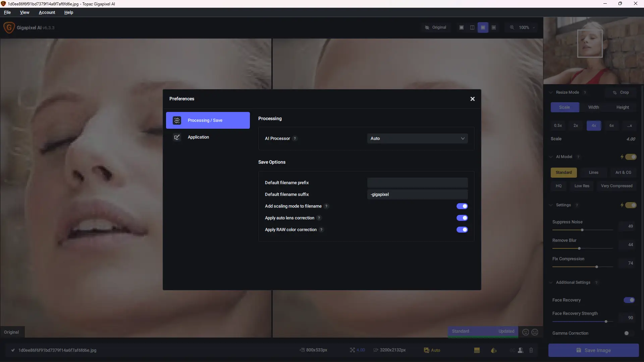The height and width of the screenshot is (362, 644).
Task: Click the Default filename prefix field
Action: 417,183
